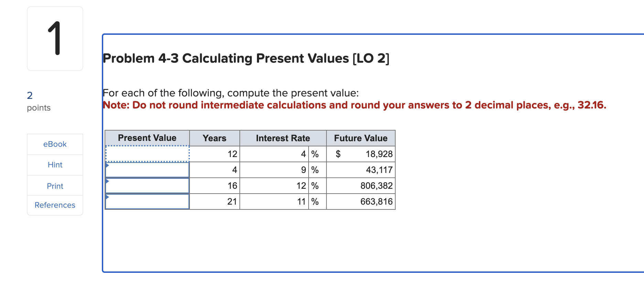
Task: Click the Hint link
Action: click(x=55, y=165)
